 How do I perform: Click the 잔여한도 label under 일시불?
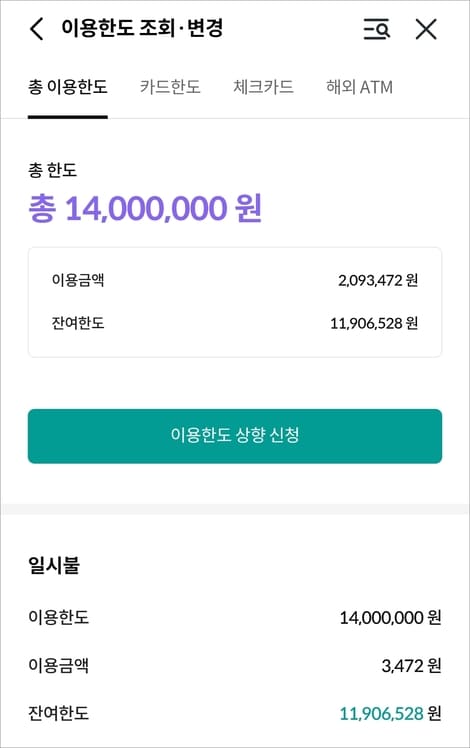tap(59, 713)
